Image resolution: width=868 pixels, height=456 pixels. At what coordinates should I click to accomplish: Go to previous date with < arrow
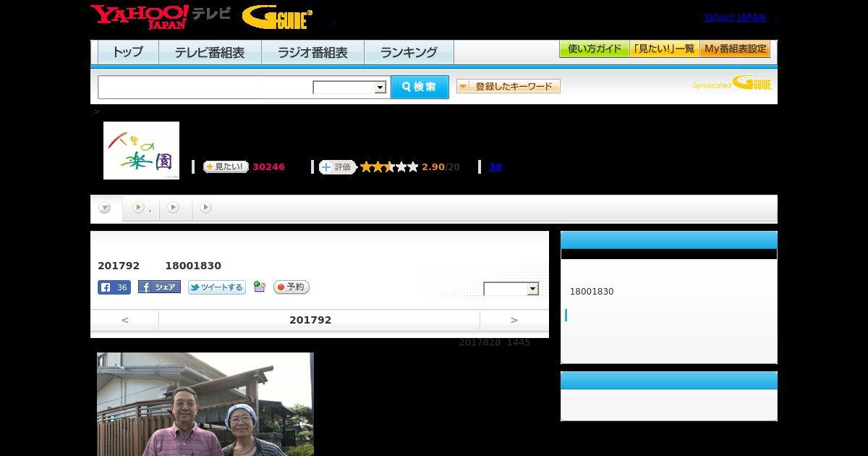(124, 320)
